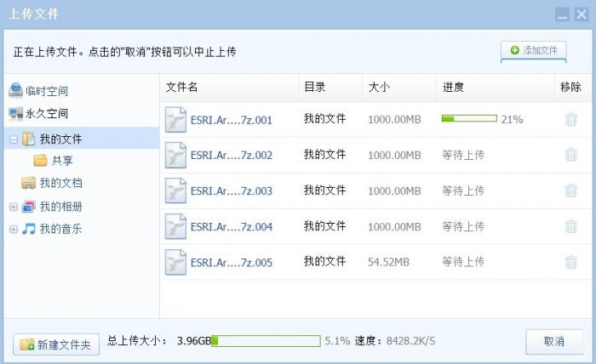Expand the 我的相册 tree node
Viewport: 596px width, 364px height.
coord(14,207)
